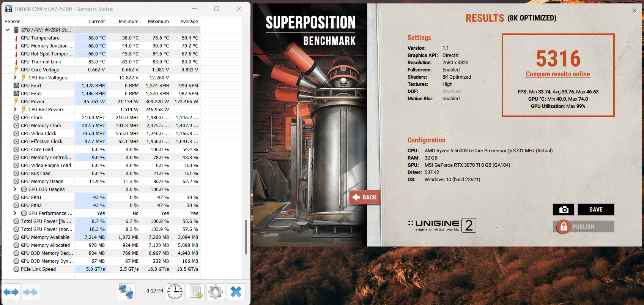Click the MSI GeForce RTX 3070 Ti GPU text
Image resolution: width=644 pixels, height=305 pixels.
[467, 165]
